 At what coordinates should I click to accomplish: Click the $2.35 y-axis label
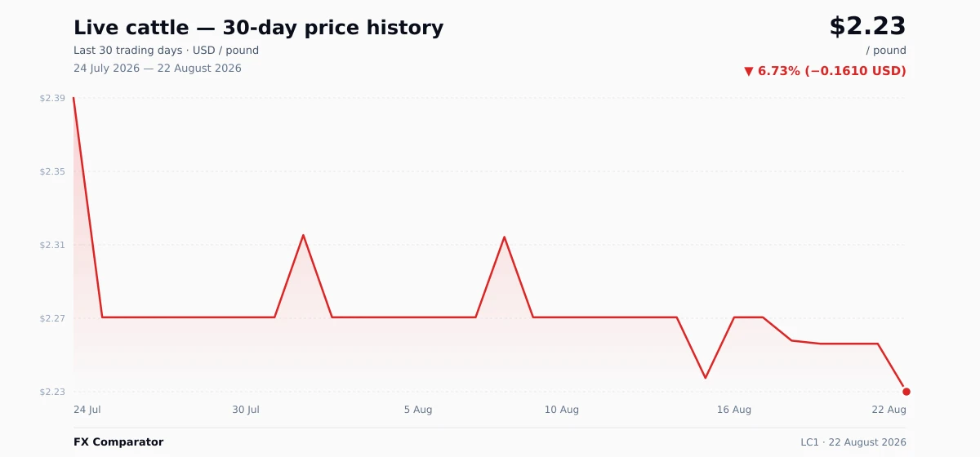pyautogui.click(x=52, y=171)
